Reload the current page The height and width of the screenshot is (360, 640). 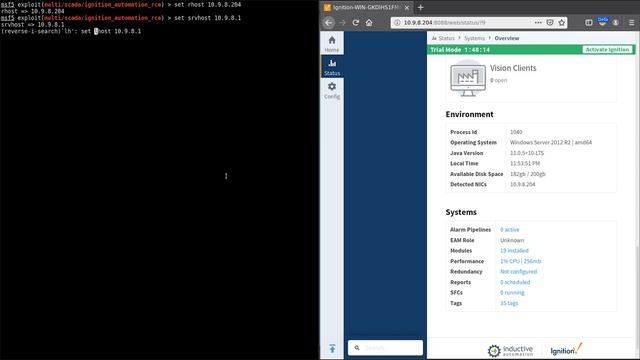tap(356, 22)
